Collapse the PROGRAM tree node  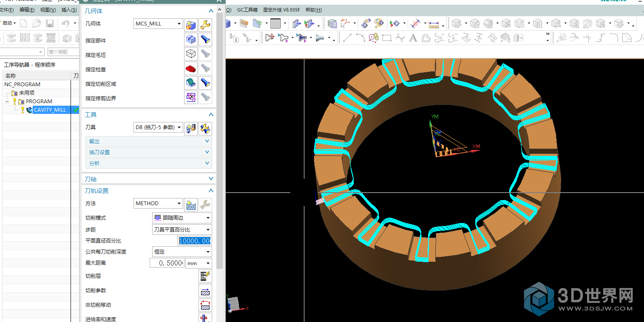[7, 102]
